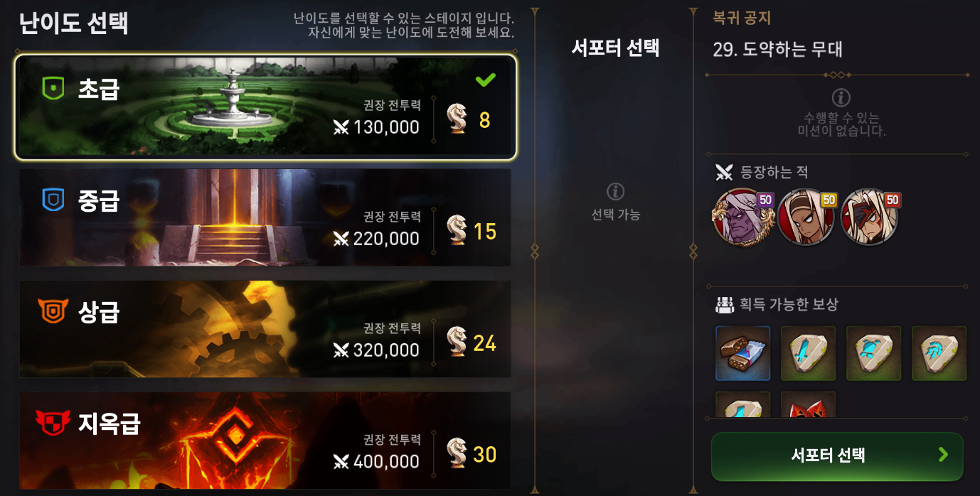Click the info icon above 선택 가능

pos(616,192)
